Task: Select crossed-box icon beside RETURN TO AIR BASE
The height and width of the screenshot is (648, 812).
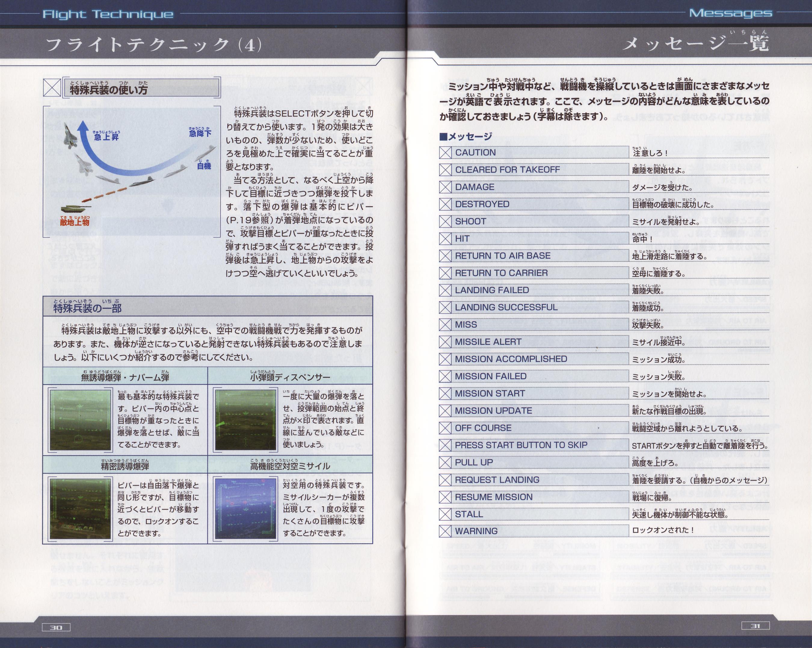Action: click(x=445, y=256)
